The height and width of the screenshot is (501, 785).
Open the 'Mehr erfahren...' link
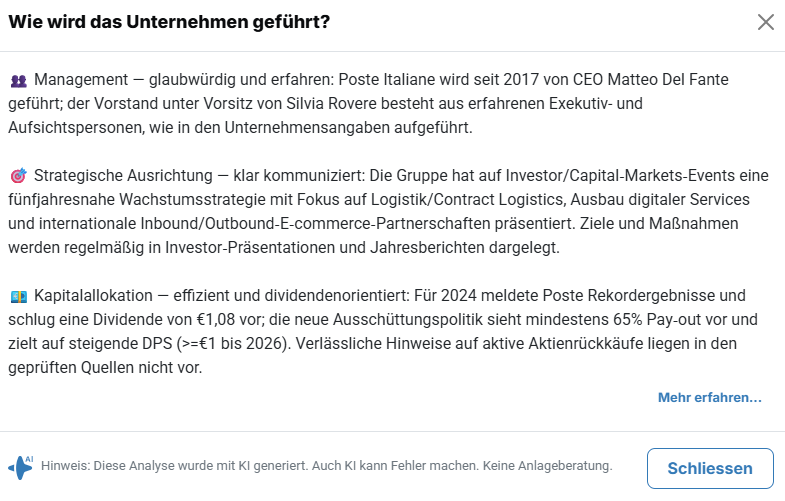(x=709, y=398)
